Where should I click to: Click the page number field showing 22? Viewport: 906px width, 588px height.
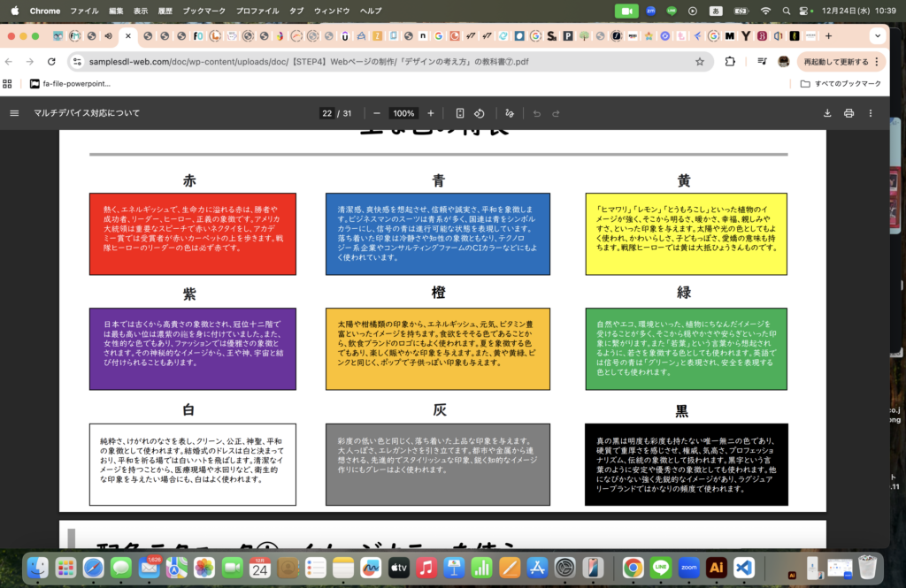click(x=326, y=113)
